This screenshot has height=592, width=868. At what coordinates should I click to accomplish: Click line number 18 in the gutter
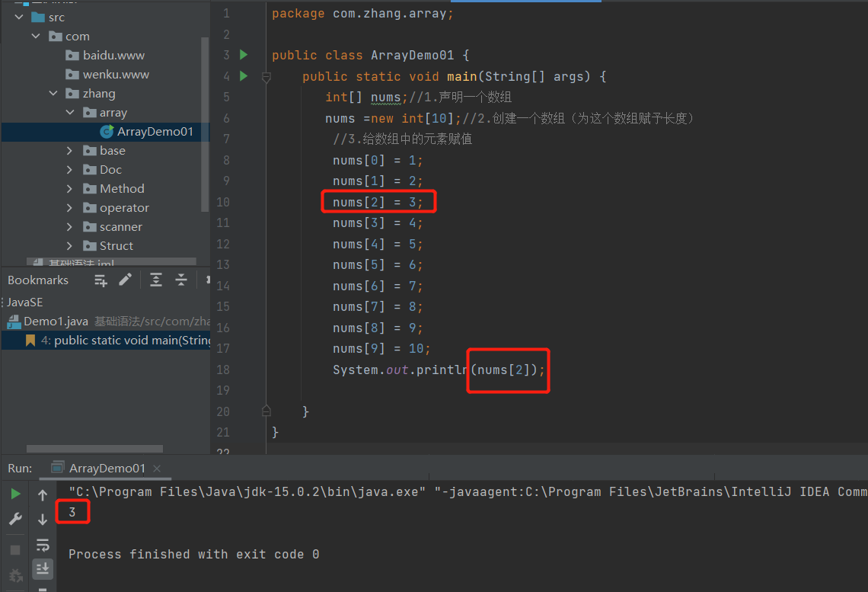(223, 370)
